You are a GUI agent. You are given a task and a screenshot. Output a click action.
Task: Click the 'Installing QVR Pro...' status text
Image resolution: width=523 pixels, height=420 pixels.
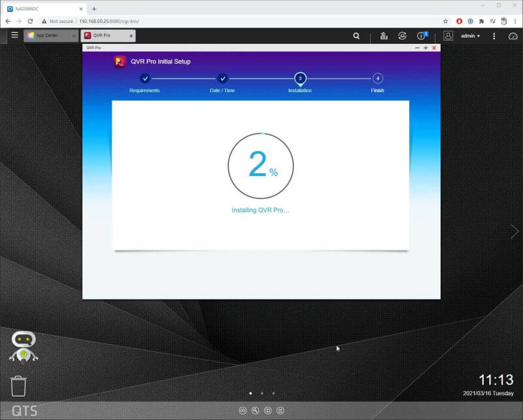pos(260,210)
